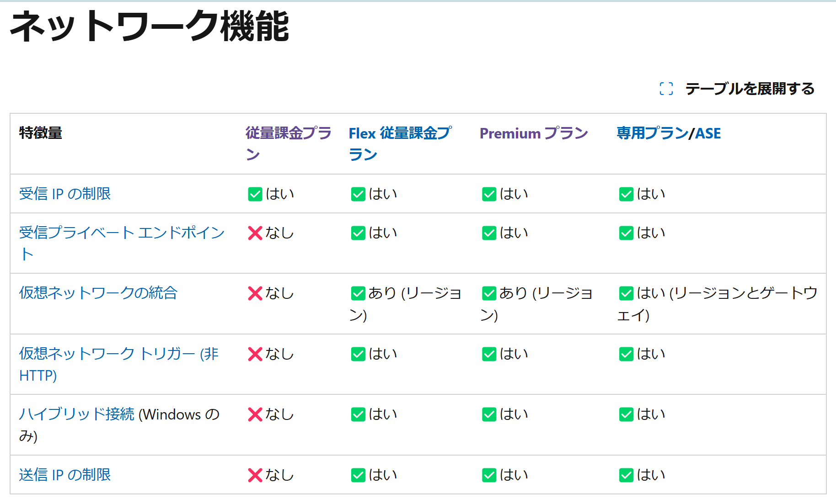The width and height of the screenshot is (836, 504).
Task: Click the expand table brackets icon
Action: point(666,89)
